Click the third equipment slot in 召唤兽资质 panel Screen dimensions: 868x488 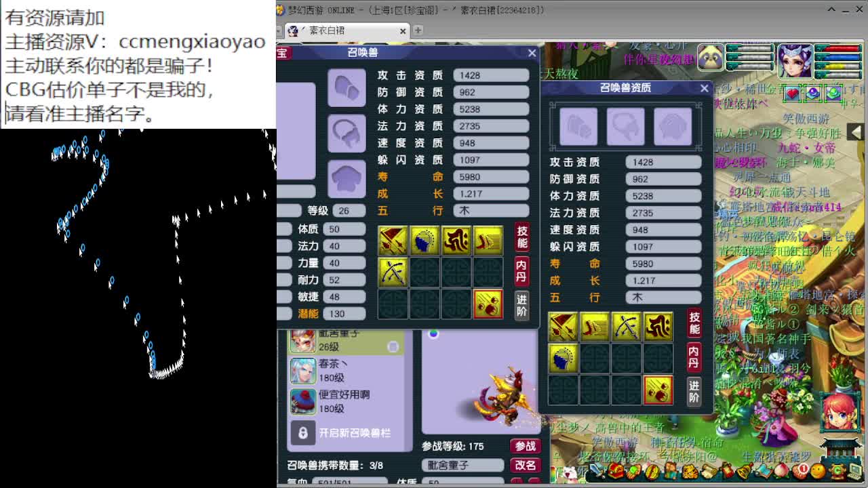pyautogui.click(x=673, y=126)
